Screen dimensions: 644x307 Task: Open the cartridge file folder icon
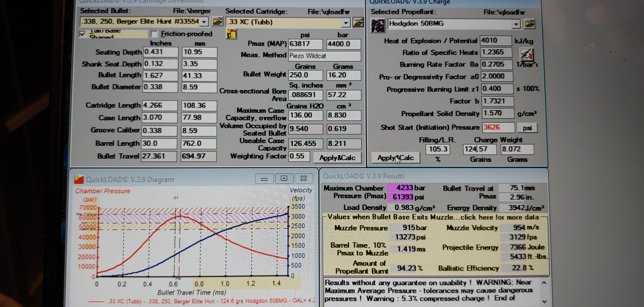[358, 22]
